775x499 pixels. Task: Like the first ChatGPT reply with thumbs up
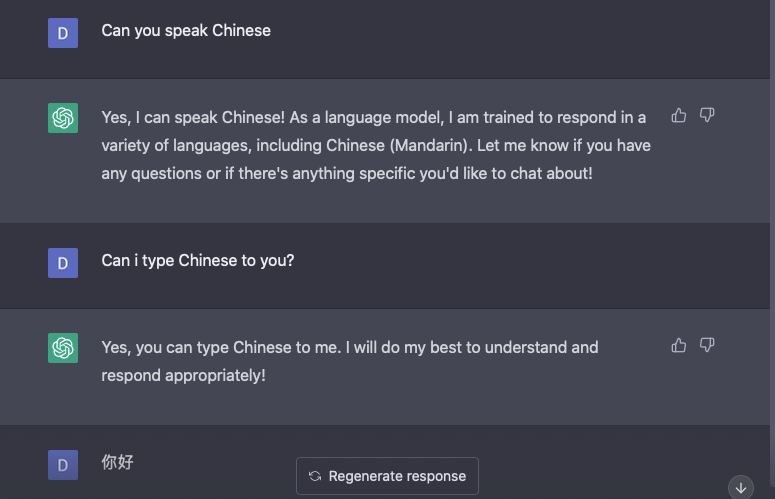679,116
